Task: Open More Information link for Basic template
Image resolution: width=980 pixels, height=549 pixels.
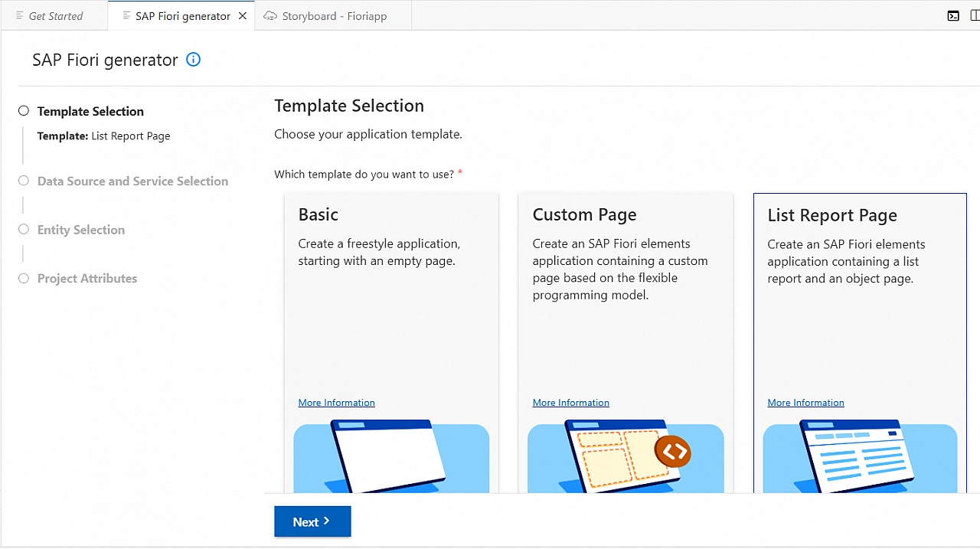Action: coord(336,403)
